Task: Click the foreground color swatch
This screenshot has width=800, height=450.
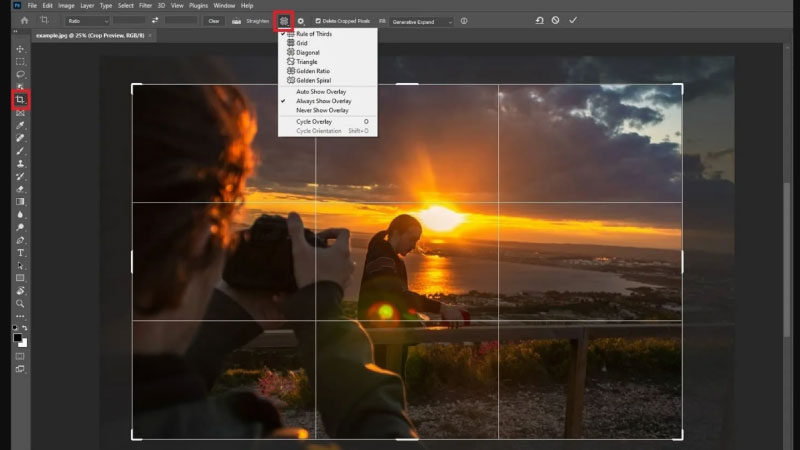Action: click(17, 338)
